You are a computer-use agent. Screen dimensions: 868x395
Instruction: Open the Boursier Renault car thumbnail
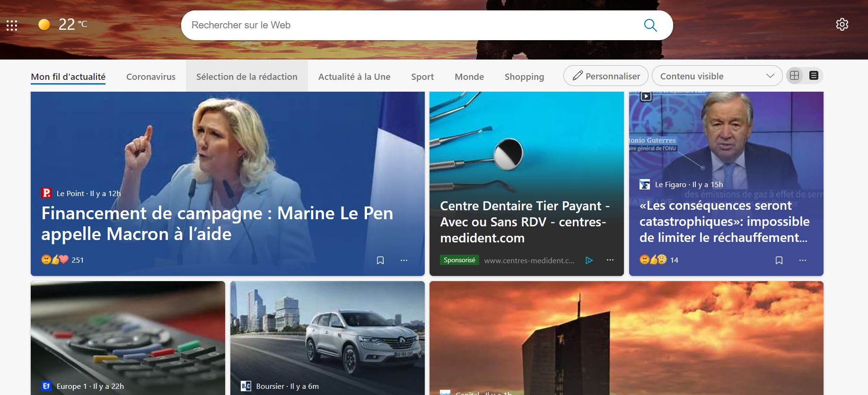point(327,331)
